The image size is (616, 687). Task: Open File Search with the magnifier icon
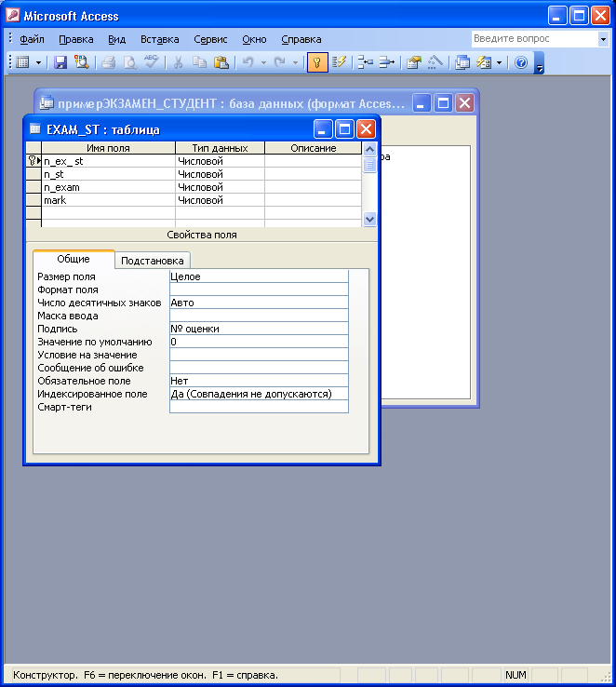coord(82,62)
